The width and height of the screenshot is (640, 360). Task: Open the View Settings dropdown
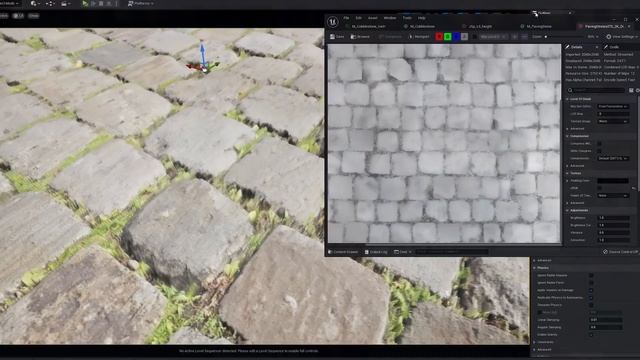click(x=622, y=37)
